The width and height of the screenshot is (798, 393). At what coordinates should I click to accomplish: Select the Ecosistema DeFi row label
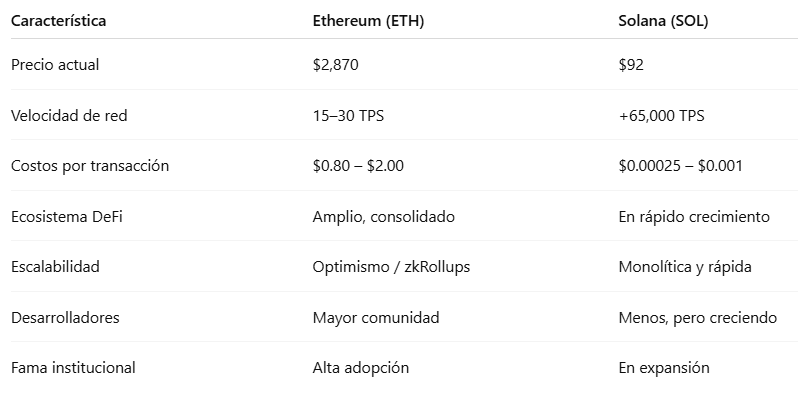(x=67, y=216)
